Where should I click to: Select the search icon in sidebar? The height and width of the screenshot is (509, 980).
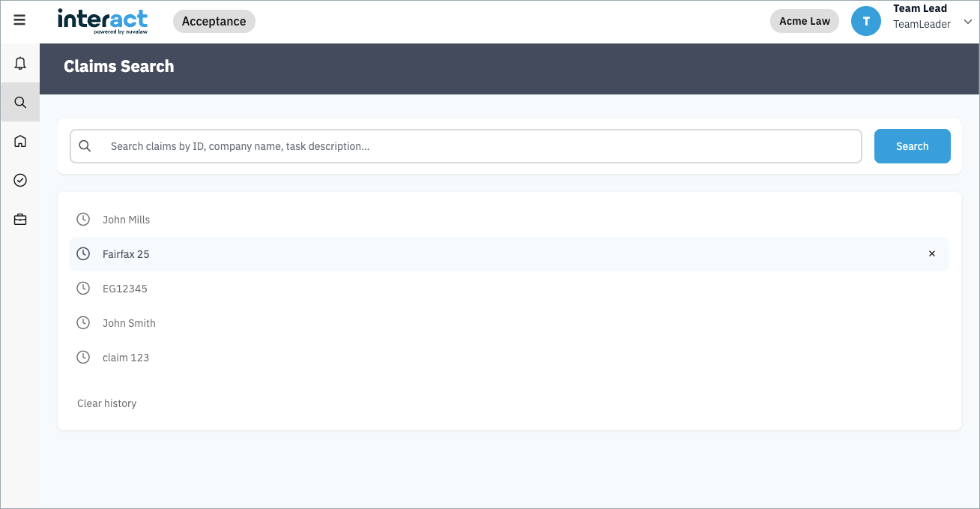[x=20, y=102]
